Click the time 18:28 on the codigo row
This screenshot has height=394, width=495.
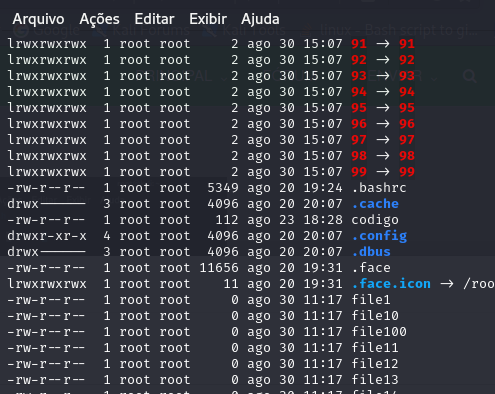(323, 220)
